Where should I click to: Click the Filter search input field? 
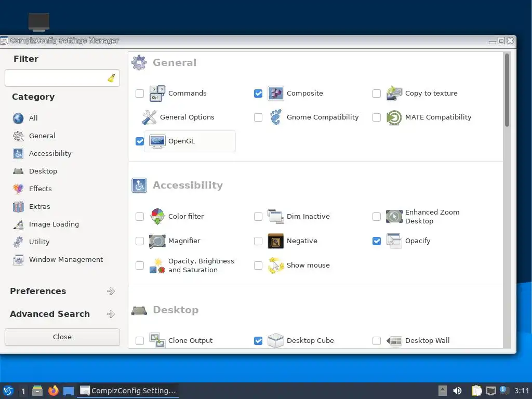[x=62, y=78]
